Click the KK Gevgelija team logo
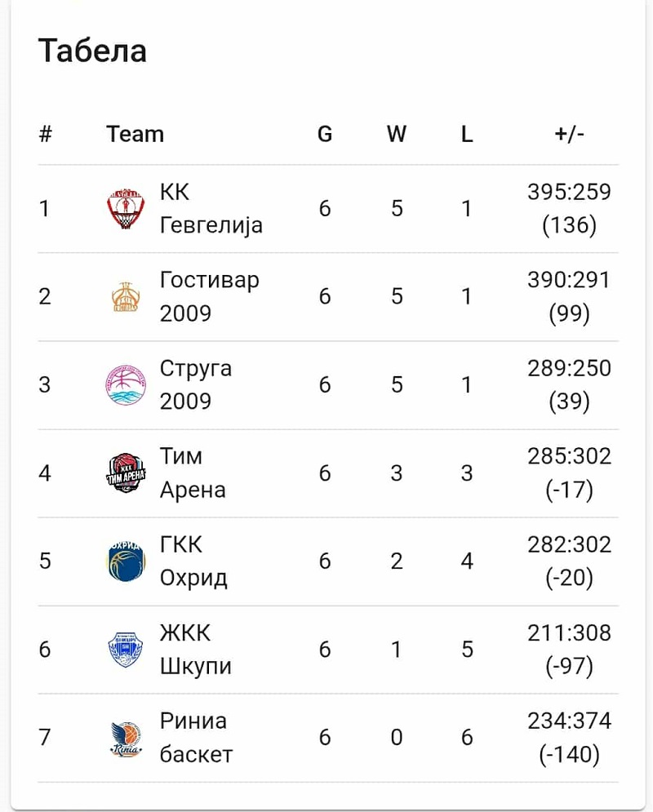This screenshot has width=653, height=812. point(126,209)
